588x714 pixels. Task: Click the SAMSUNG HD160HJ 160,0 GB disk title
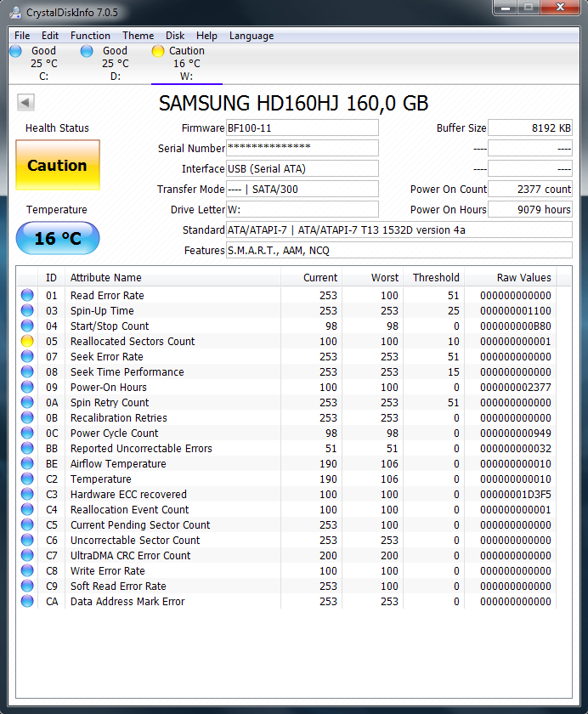[293, 104]
